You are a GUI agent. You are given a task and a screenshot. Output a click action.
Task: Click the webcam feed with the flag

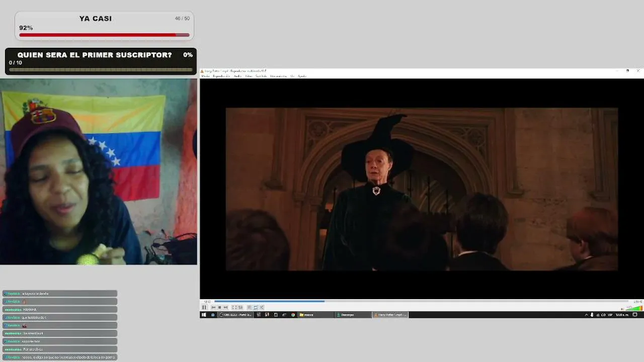pyautogui.click(x=99, y=171)
